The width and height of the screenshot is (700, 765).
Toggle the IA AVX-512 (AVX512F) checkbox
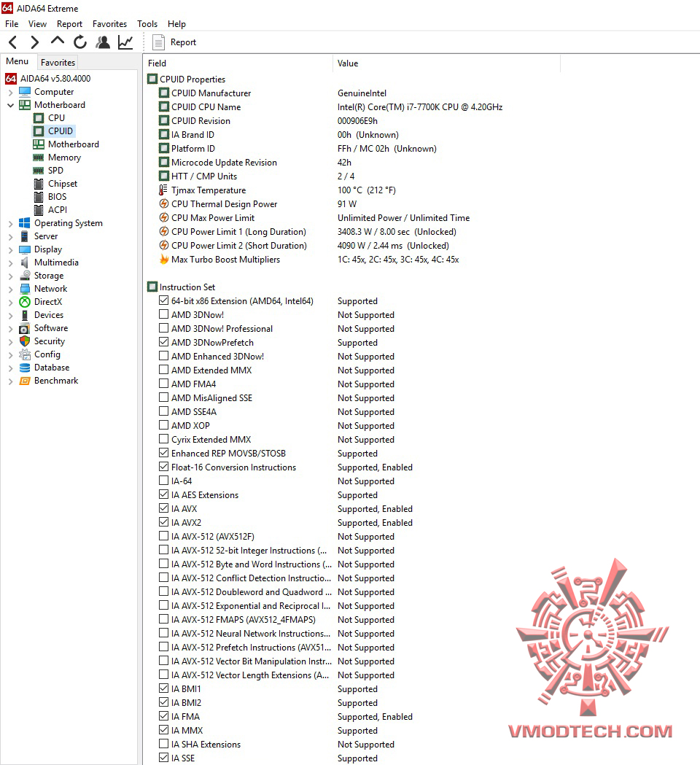click(164, 536)
